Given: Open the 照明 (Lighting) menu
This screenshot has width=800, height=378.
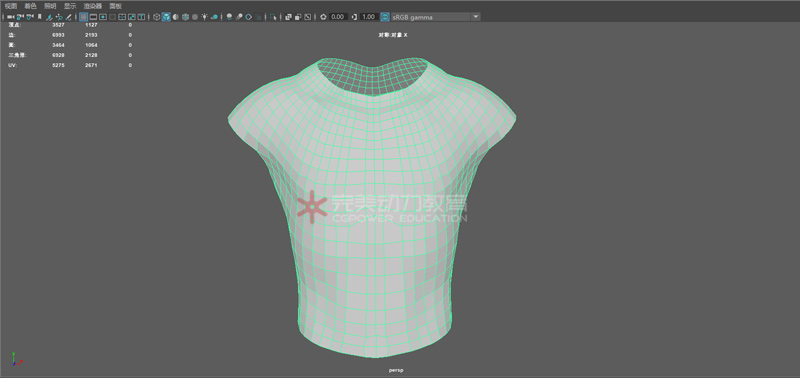Looking at the screenshot, I should click(x=50, y=6).
